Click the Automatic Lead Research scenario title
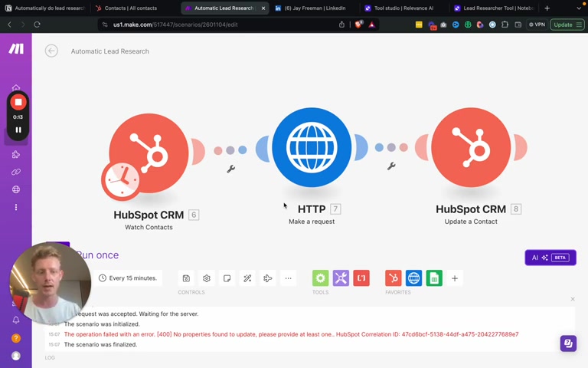The width and height of the screenshot is (588, 368). [x=110, y=51]
